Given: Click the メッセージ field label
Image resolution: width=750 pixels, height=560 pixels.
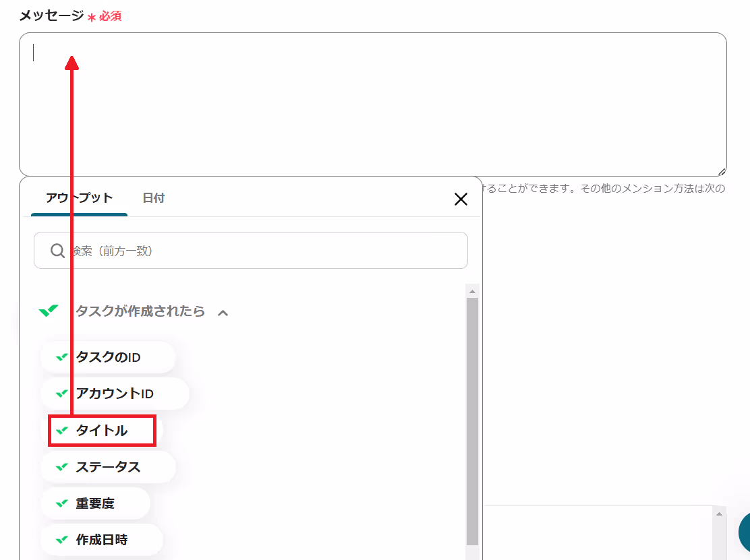Looking at the screenshot, I should (52, 15).
